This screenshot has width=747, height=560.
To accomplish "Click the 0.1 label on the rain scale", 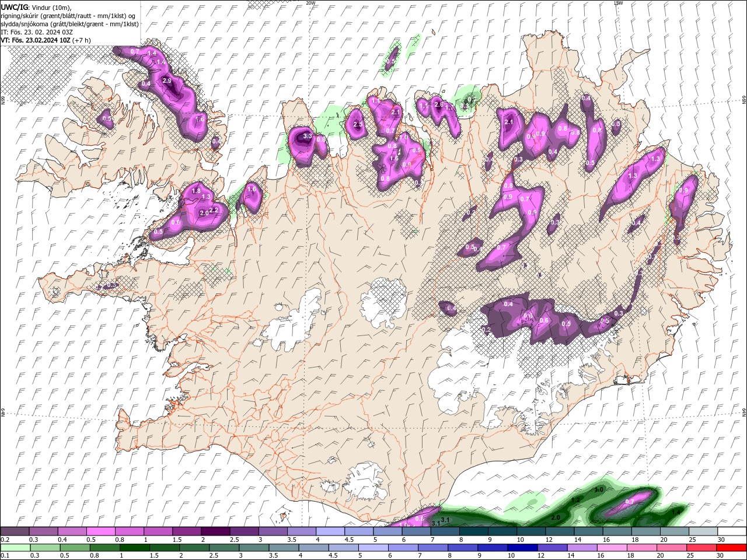I will click(5, 555).
